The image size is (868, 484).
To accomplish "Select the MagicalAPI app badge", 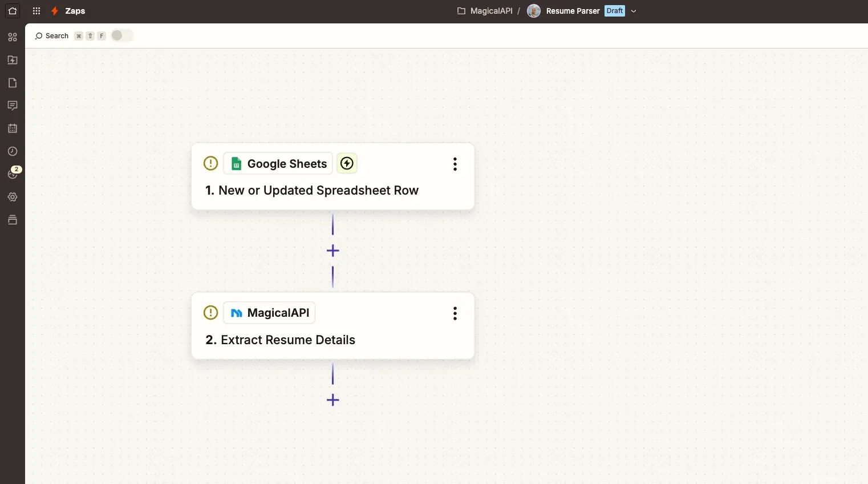I will coord(269,313).
